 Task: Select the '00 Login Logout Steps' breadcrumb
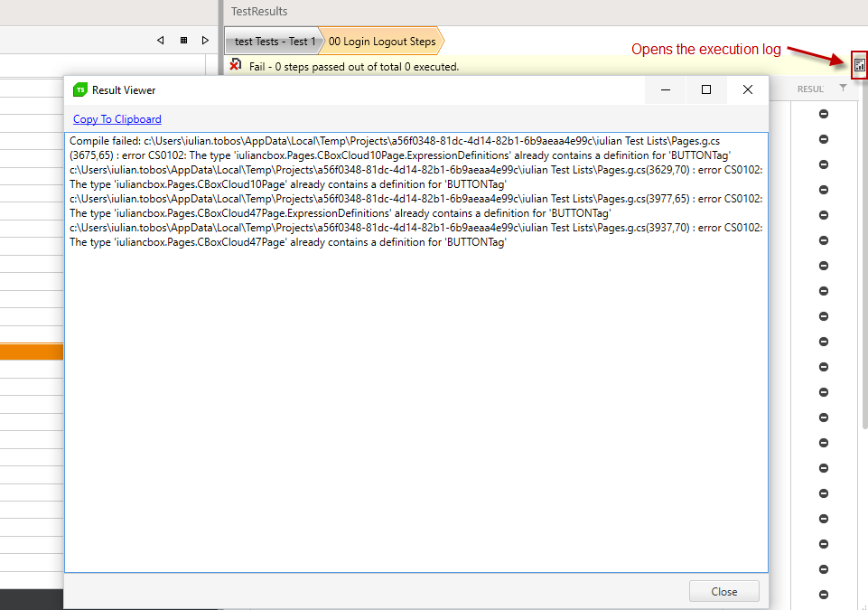click(x=382, y=42)
